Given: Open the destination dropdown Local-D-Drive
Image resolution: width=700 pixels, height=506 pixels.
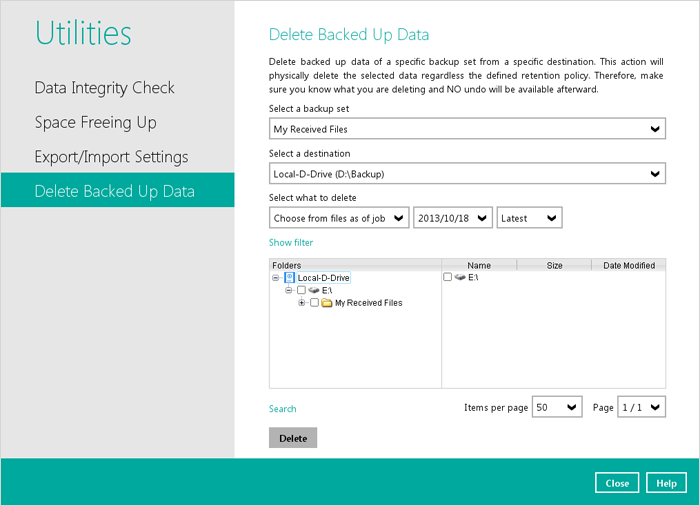Looking at the screenshot, I should (467, 173).
